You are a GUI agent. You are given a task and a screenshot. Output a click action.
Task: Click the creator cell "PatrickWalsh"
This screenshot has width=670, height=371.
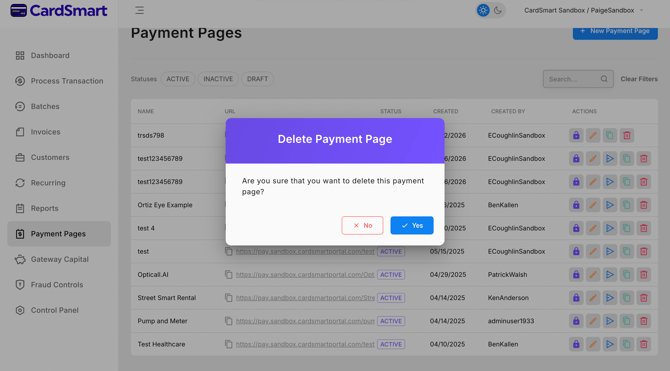click(x=508, y=274)
